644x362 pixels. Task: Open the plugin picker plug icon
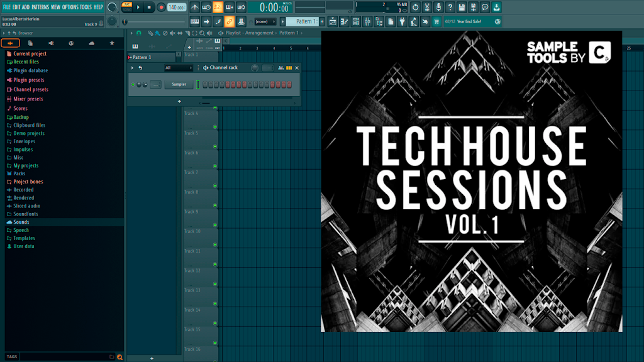tap(402, 21)
